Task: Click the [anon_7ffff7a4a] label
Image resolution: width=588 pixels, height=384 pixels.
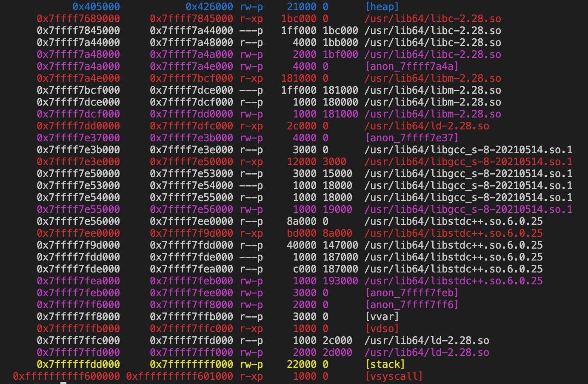Action: [412, 66]
